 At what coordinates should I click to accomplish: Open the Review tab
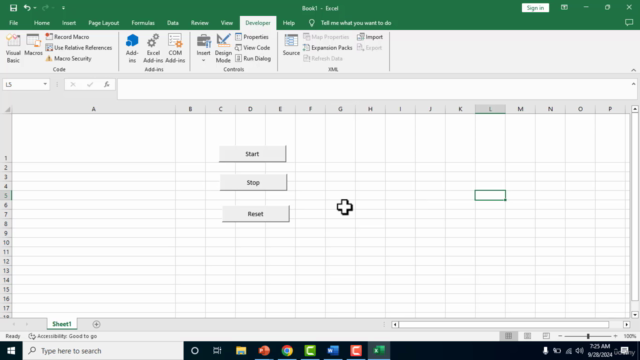tap(200, 23)
